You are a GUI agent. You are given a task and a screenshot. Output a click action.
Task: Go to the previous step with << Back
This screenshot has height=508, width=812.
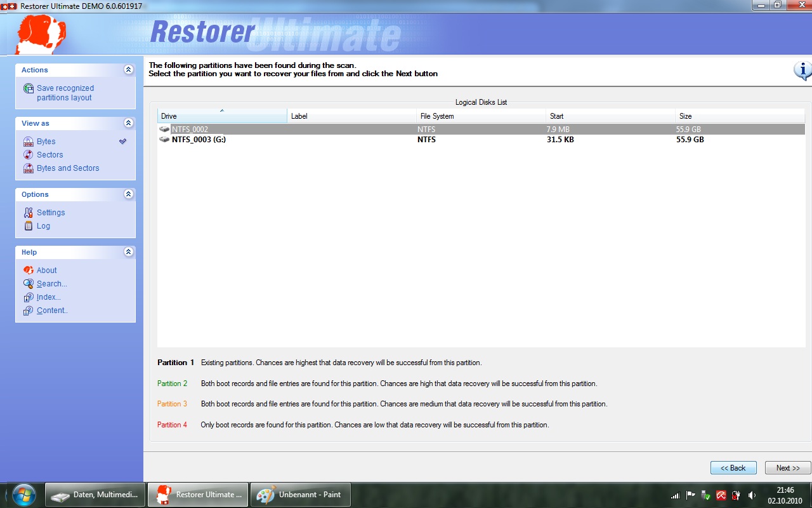(733, 468)
